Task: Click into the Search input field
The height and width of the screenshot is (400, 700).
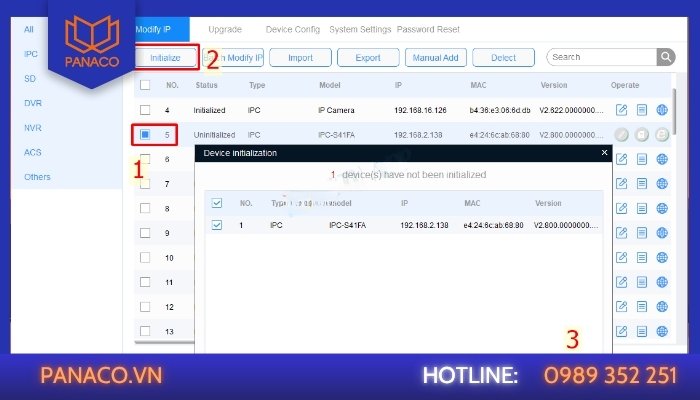Action: click(x=600, y=58)
